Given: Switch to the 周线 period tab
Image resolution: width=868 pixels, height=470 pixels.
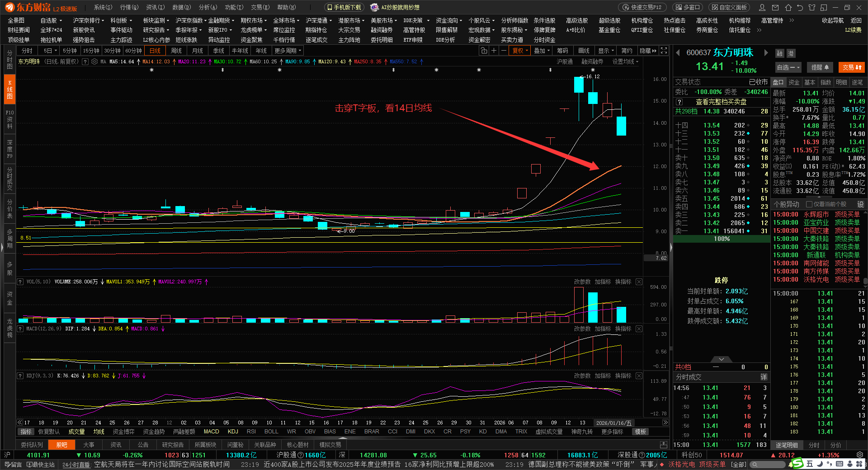Looking at the screenshot, I should tap(176, 51).
